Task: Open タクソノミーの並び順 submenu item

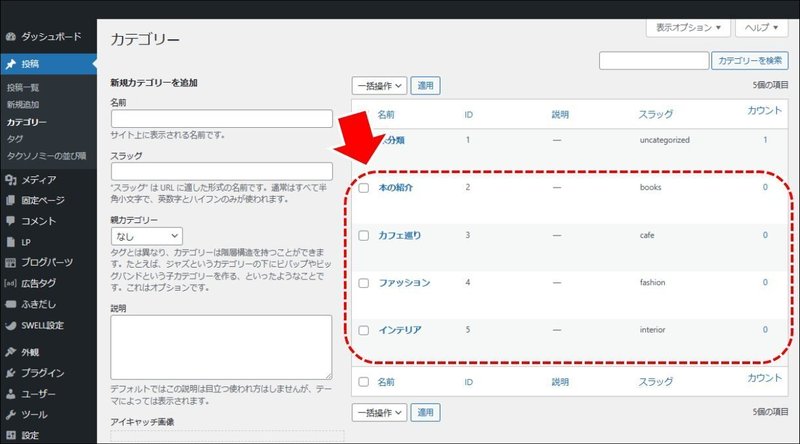Action: coord(46,156)
